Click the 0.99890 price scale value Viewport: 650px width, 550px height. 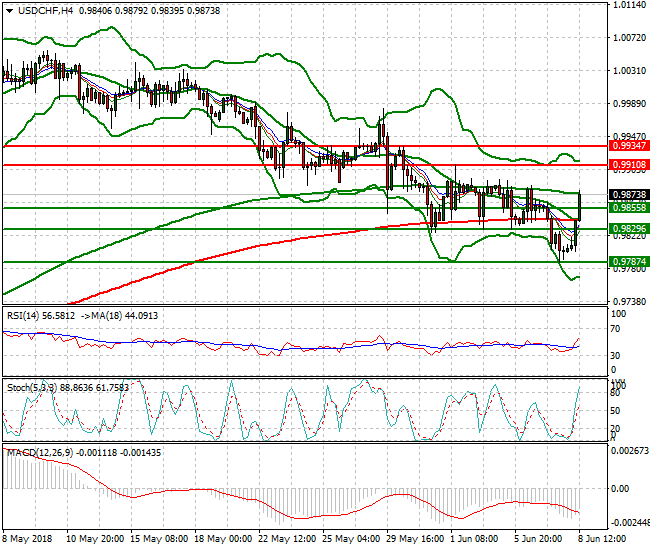point(630,104)
